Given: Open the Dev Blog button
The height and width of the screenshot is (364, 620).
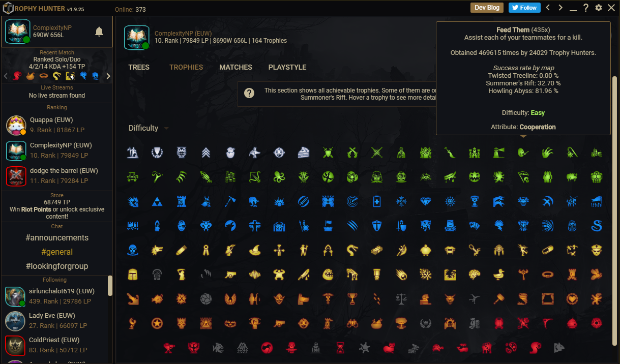Looking at the screenshot, I should coord(487,8).
